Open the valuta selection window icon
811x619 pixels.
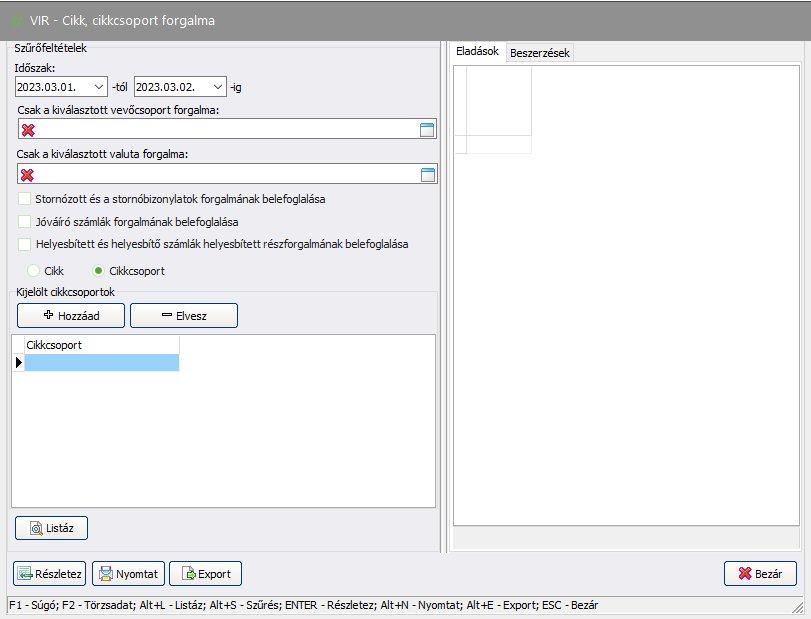click(x=428, y=175)
